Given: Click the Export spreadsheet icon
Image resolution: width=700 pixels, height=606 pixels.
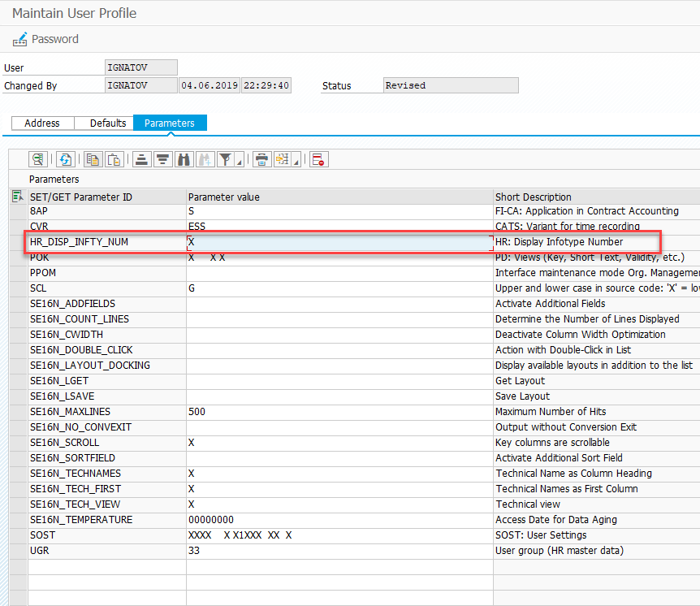Looking at the screenshot, I should pyautogui.click(x=283, y=159).
